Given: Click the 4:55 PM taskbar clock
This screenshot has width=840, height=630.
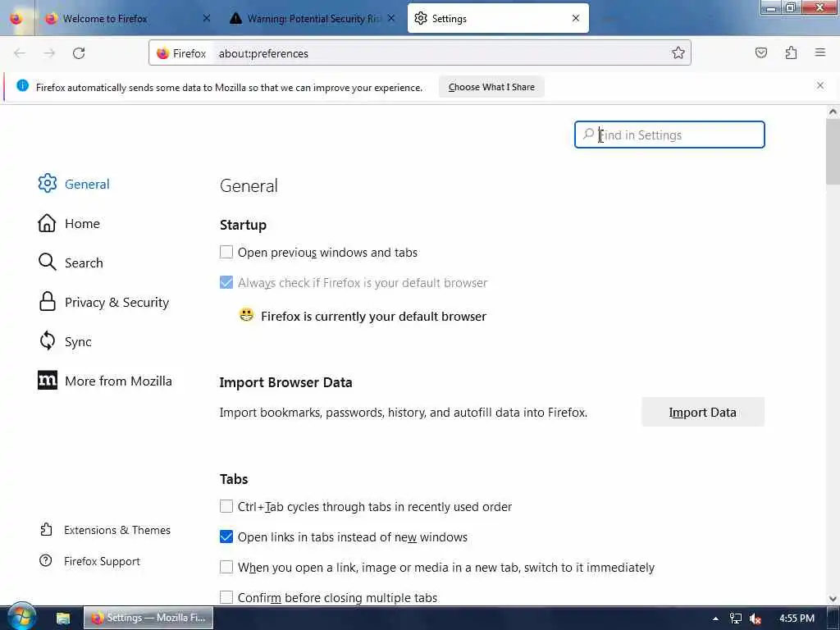Looking at the screenshot, I should click(797, 619).
